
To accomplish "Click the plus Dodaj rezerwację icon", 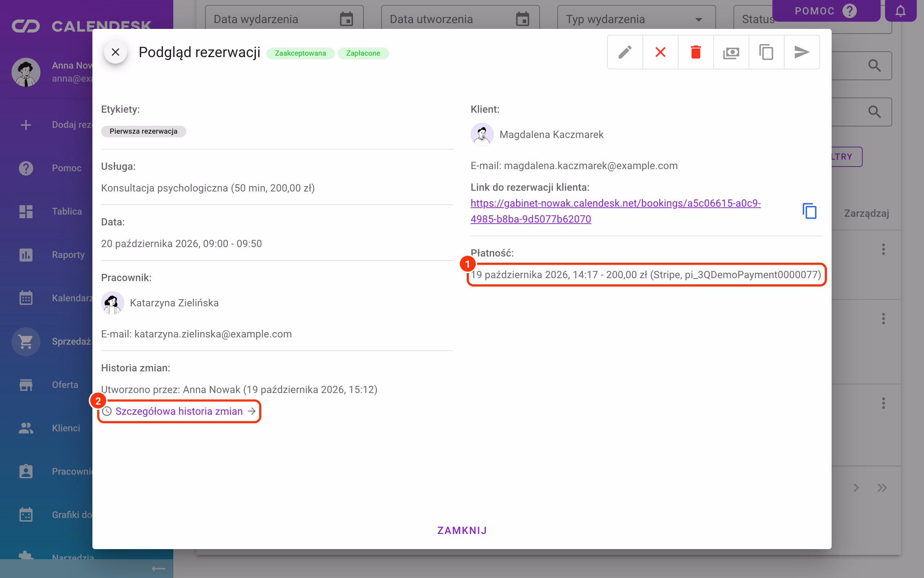I will click(x=26, y=125).
